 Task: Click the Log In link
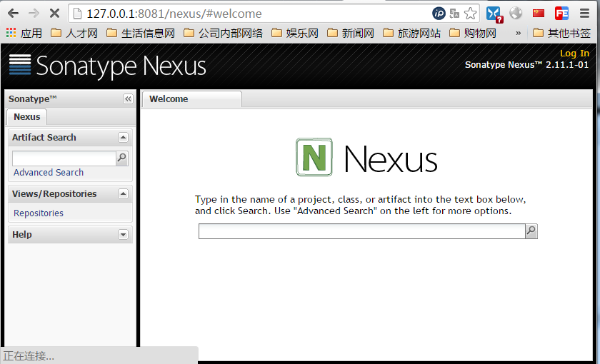pyautogui.click(x=574, y=53)
